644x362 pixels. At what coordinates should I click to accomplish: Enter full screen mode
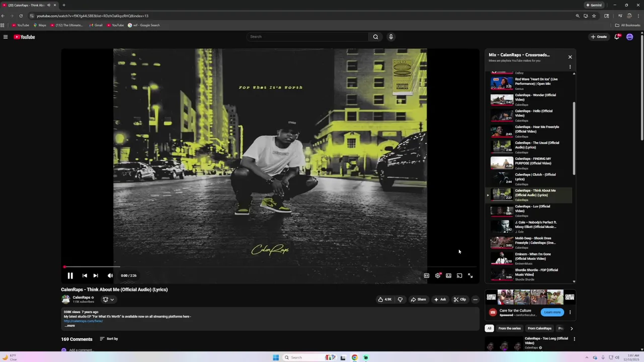(x=470, y=276)
